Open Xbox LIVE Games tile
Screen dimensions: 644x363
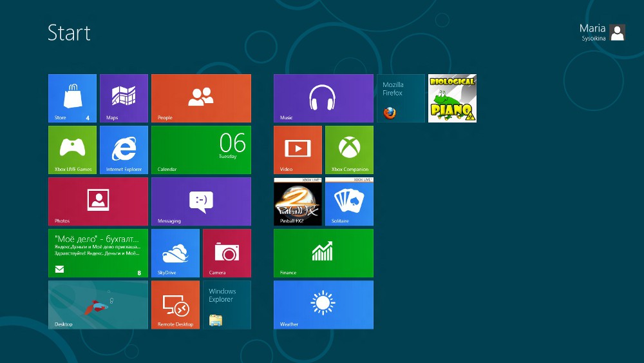click(x=72, y=150)
